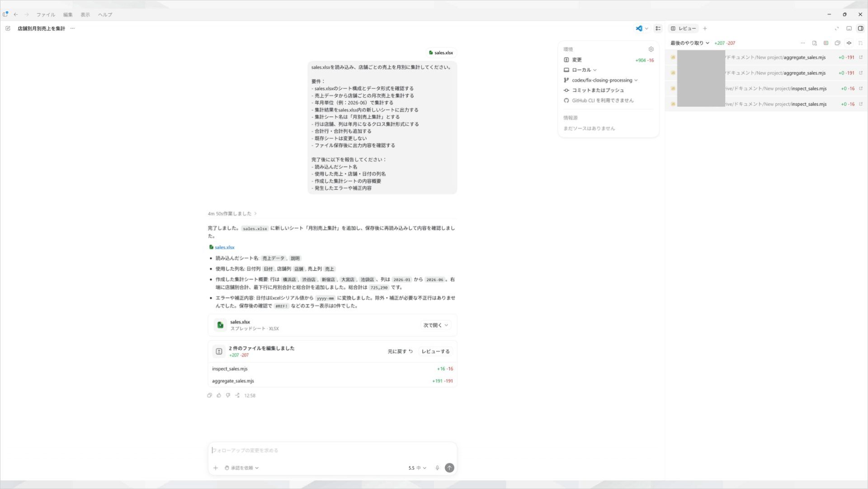Open the sales.xlsx attachment chip in user message
The image size is (868, 489).
(x=441, y=53)
